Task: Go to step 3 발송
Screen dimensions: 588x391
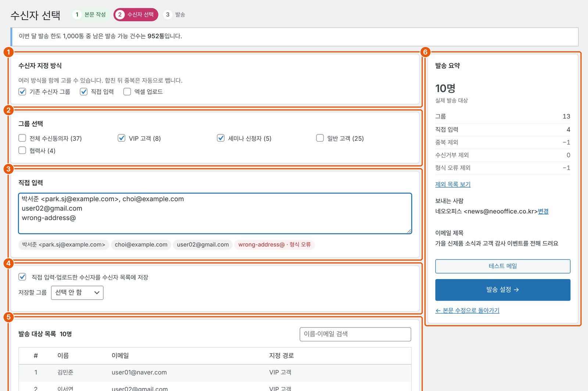Action: pyautogui.click(x=175, y=15)
